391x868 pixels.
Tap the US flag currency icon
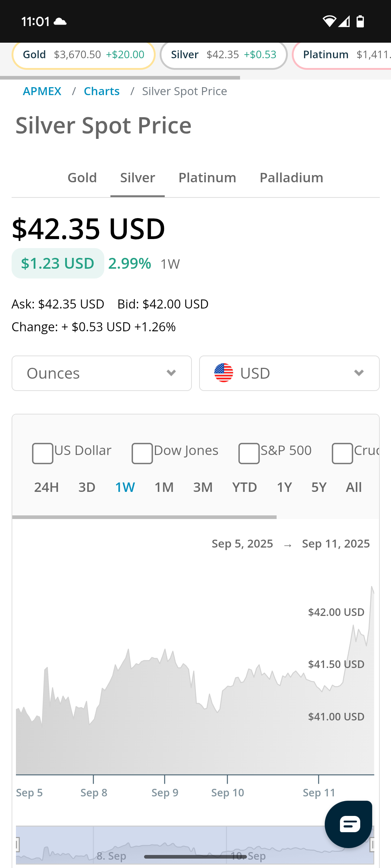224,373
